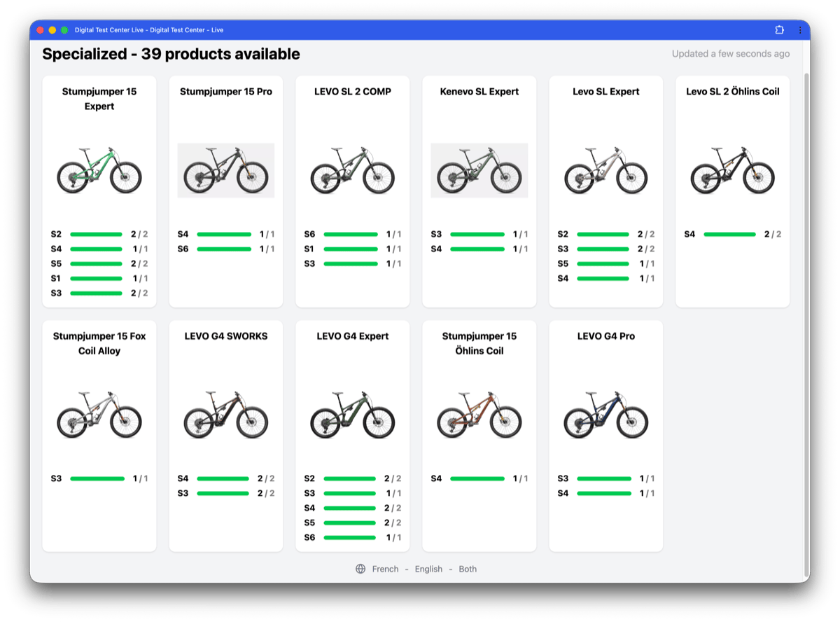Click S2 availability bar in Levo SL Expert
Screen dimensions: 840x622
click(603, 234)
